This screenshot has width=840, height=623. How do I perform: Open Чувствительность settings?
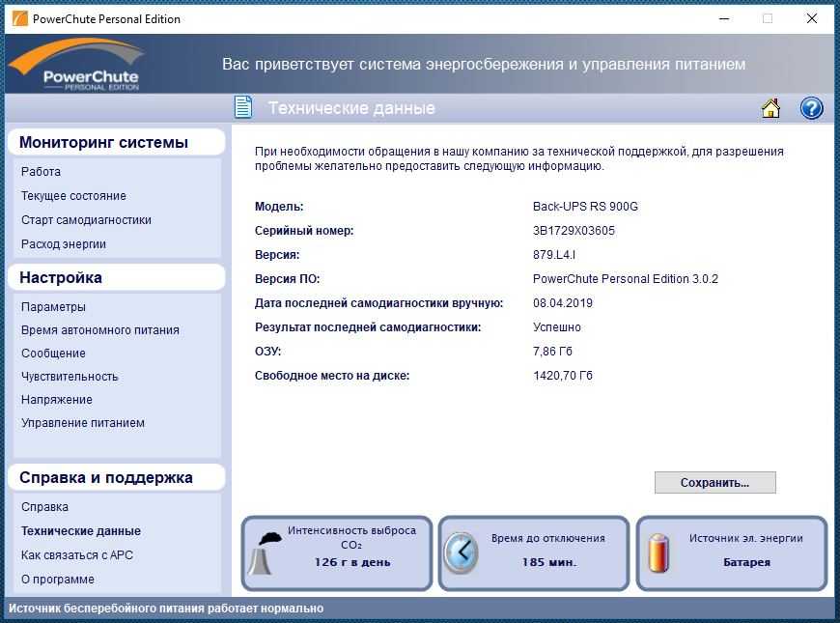(x=70, y=377)
